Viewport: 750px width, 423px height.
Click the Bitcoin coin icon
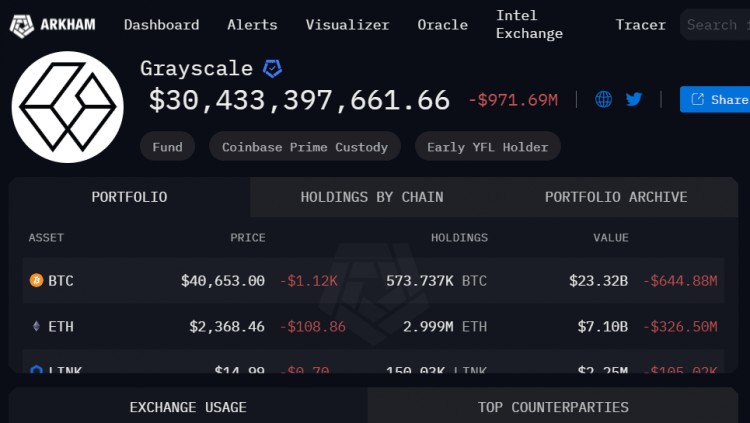point(36,280)
